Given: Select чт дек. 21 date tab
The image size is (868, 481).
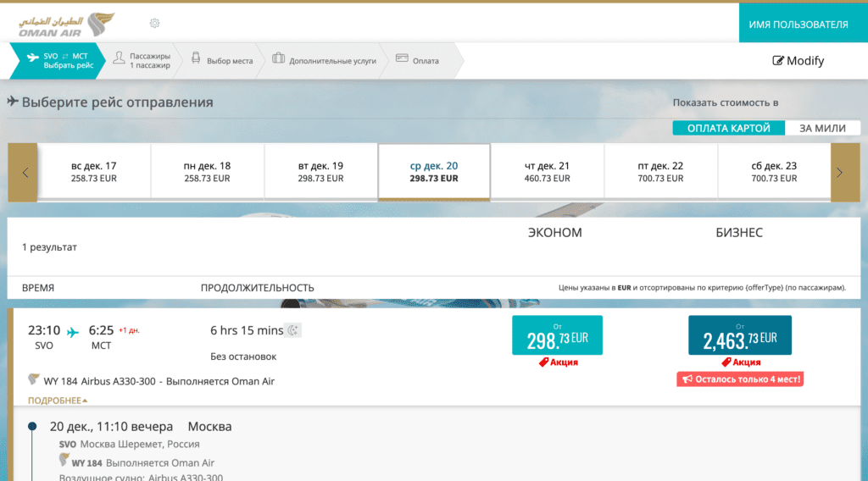Looking at the screenshot, I should pyautogui.click(x=547, y=171).
